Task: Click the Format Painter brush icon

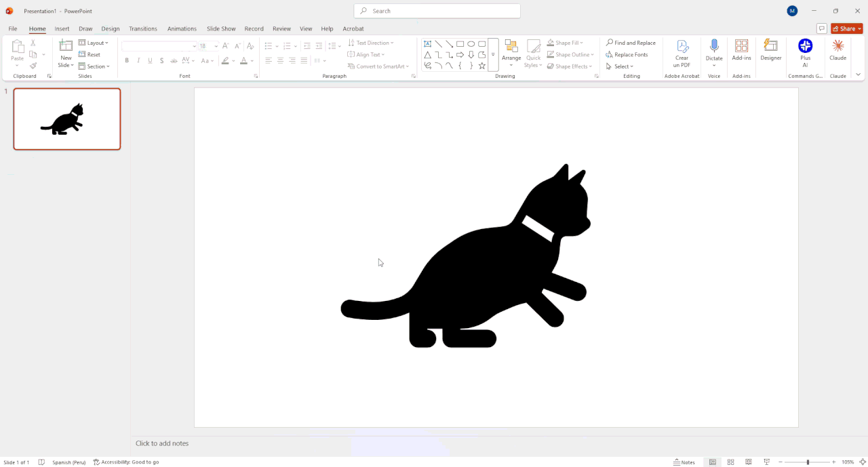Action: 33,66
